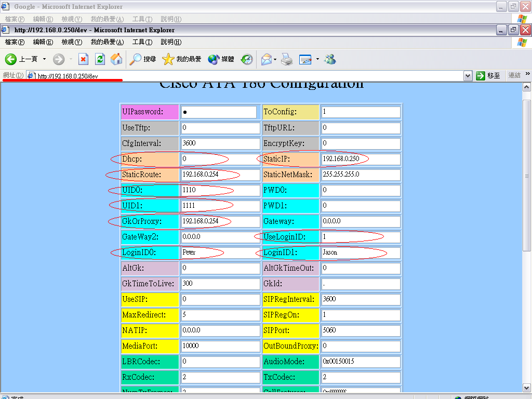This screenshot has width=532, height=399.
Task: Open 說明(H) menu in background Google window
Action: click(x=171, y=19)
